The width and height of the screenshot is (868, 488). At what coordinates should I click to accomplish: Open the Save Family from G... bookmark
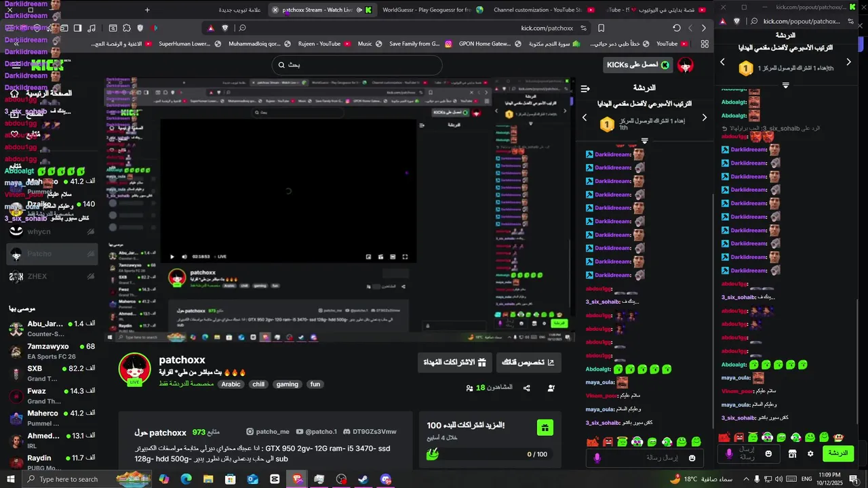click(420, 43)
